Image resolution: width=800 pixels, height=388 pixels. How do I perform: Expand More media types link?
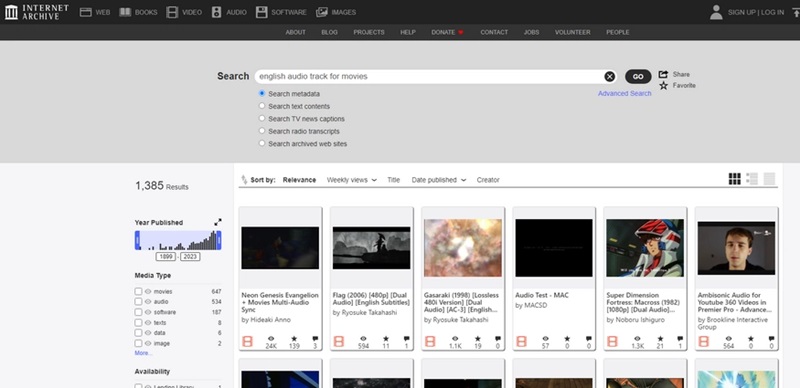[x=143, y=353]
